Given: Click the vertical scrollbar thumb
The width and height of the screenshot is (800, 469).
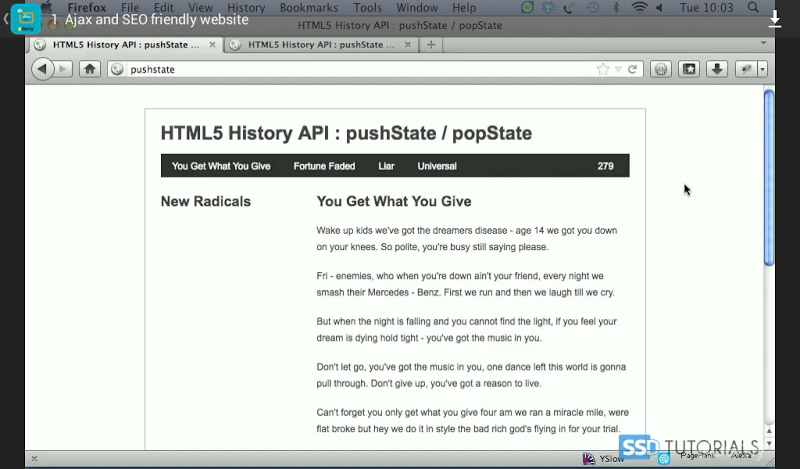Looking at the screenshot, I should (769, 177).
